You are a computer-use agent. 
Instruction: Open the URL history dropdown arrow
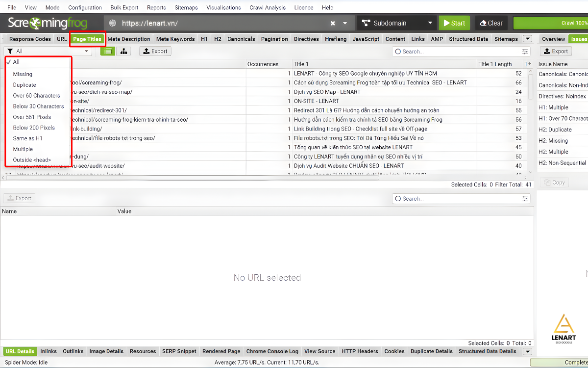click(x=345, y=23)
